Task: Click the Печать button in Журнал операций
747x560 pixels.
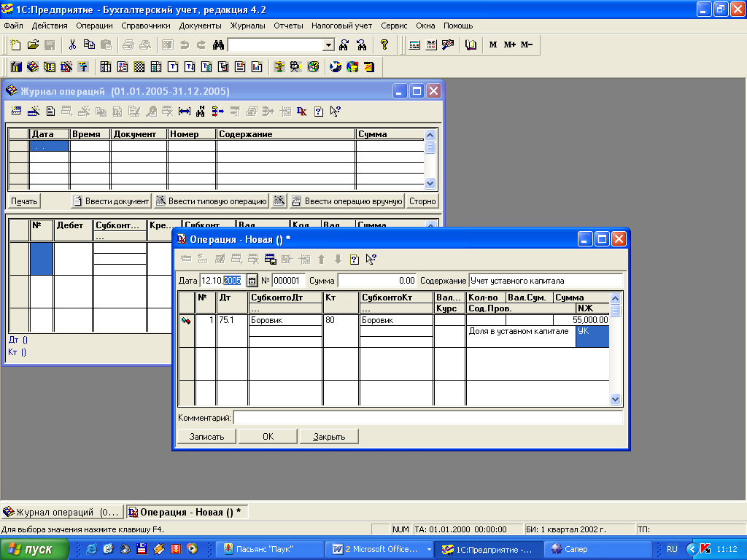Action: (x=24, y=201)
